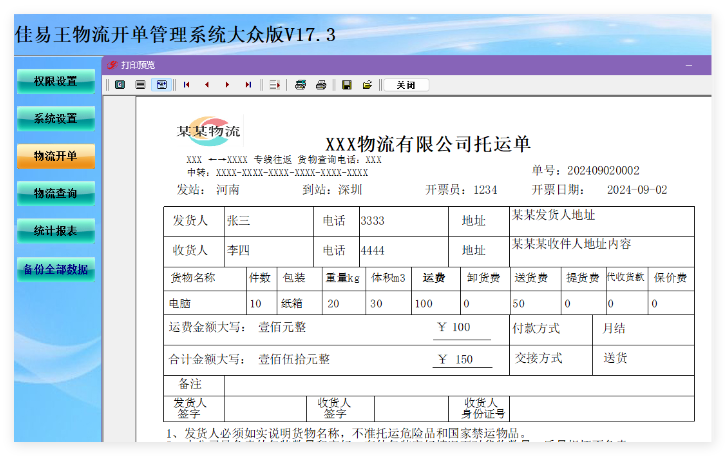The width and height of the screenshot is (728, 456).
Task: Click the page-width zoom icon
Action: [140, 85]
